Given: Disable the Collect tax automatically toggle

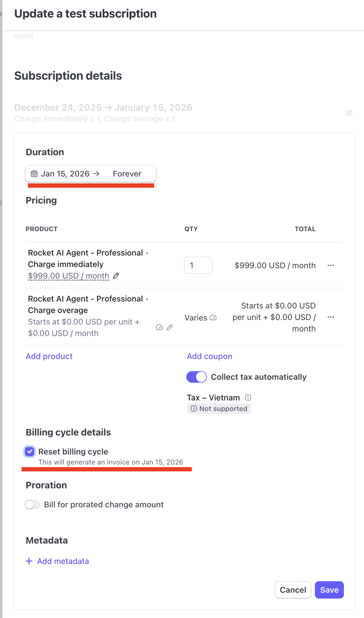Looking at the screenshot, I should pos(197,377).
